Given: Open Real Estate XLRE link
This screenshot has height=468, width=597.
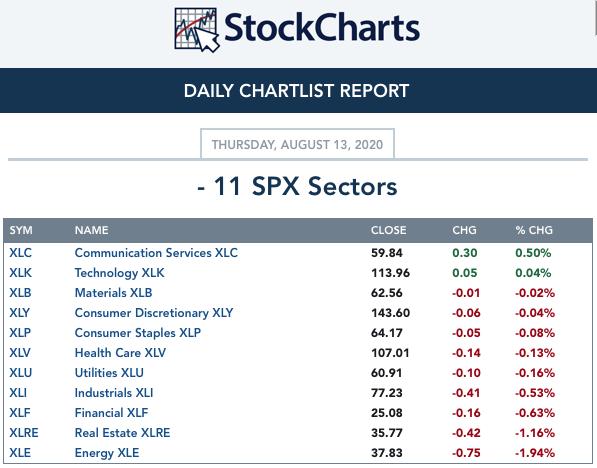Looking at the screenshot, I should [x=122, y=433].
